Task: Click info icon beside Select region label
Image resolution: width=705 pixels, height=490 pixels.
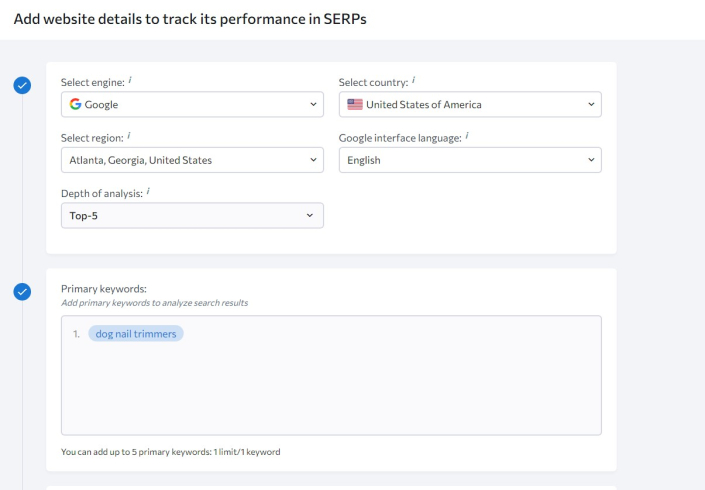Action: [129, 136]
